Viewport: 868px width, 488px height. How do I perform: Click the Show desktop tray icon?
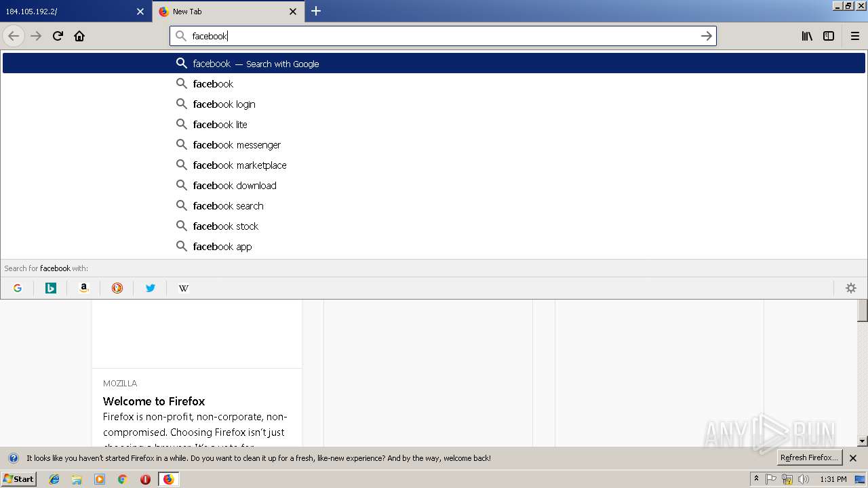point(860,479)
